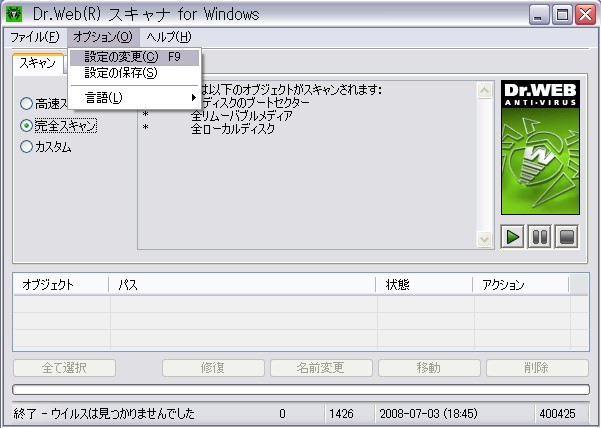Pause the scan with the pause button
Viewport: 601px width, 428px height.
pyautogui.click(x=540, y=237)
